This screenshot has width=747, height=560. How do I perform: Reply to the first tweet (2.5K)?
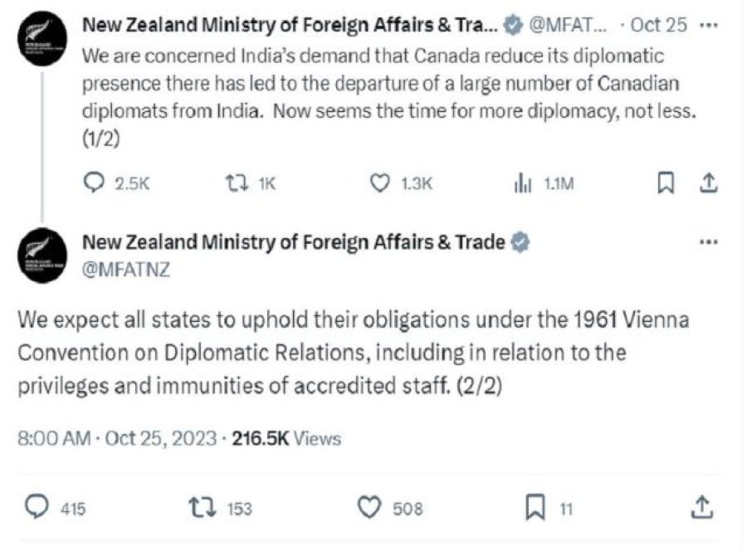click(x=95, y=184)
